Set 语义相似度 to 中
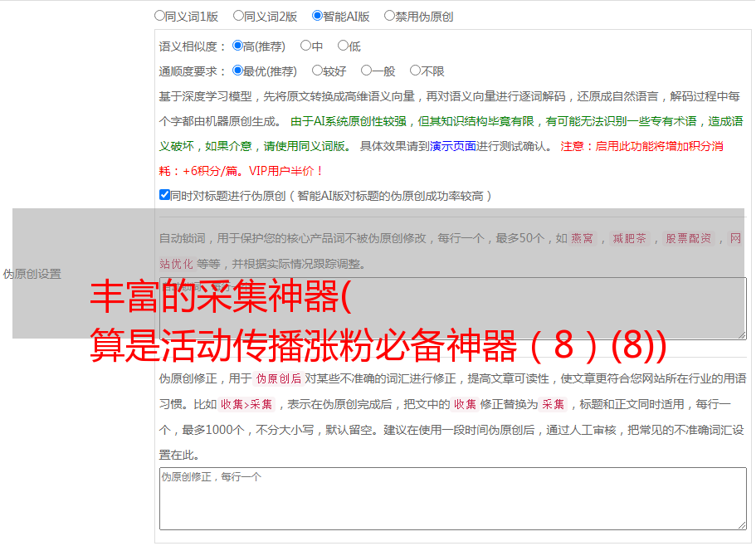This screenshot has width=756, height=546. click(305, 46)
